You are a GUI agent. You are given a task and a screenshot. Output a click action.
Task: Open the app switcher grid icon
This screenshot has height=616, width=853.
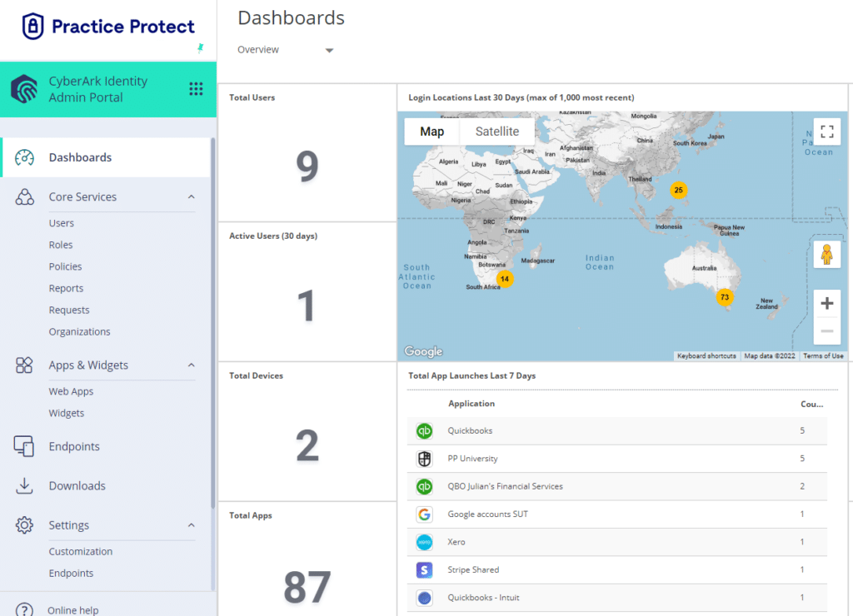point(196,88)
